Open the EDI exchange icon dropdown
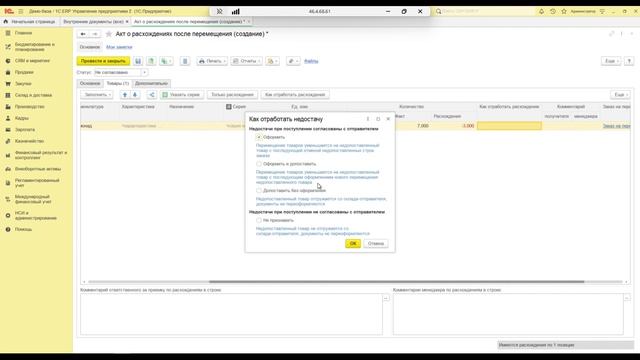This screenshot has height=360, width=640. [272, 61]
